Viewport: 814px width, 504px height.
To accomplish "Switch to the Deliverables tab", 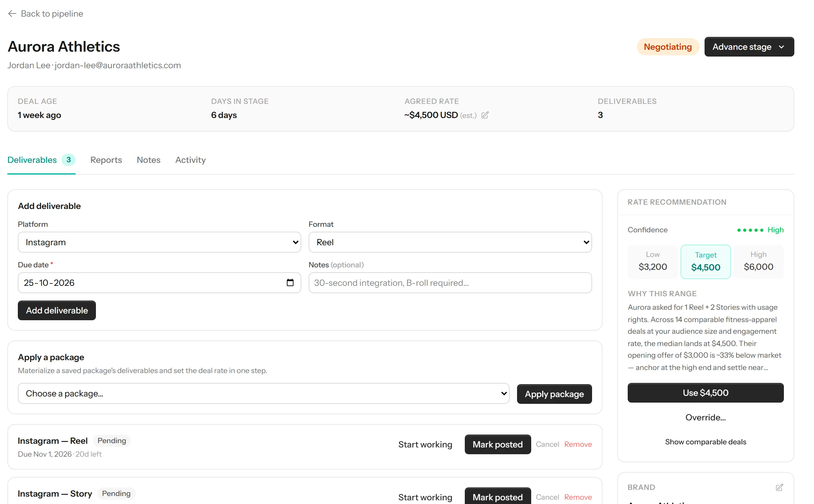I will point(41,160).
